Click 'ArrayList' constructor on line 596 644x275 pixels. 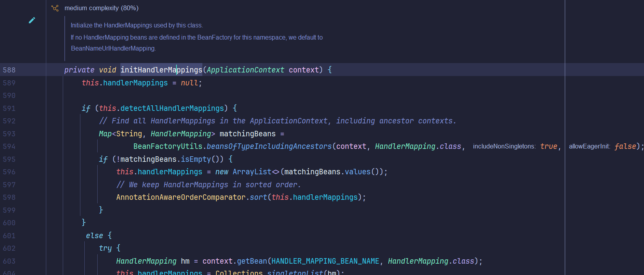[252, 172]
